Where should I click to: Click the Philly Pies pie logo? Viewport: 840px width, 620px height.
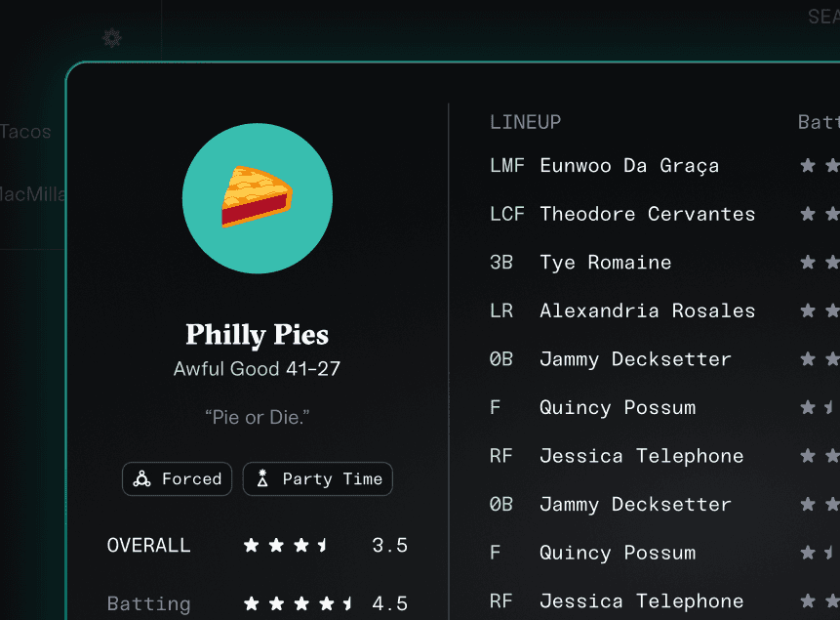tap(258, 198)
